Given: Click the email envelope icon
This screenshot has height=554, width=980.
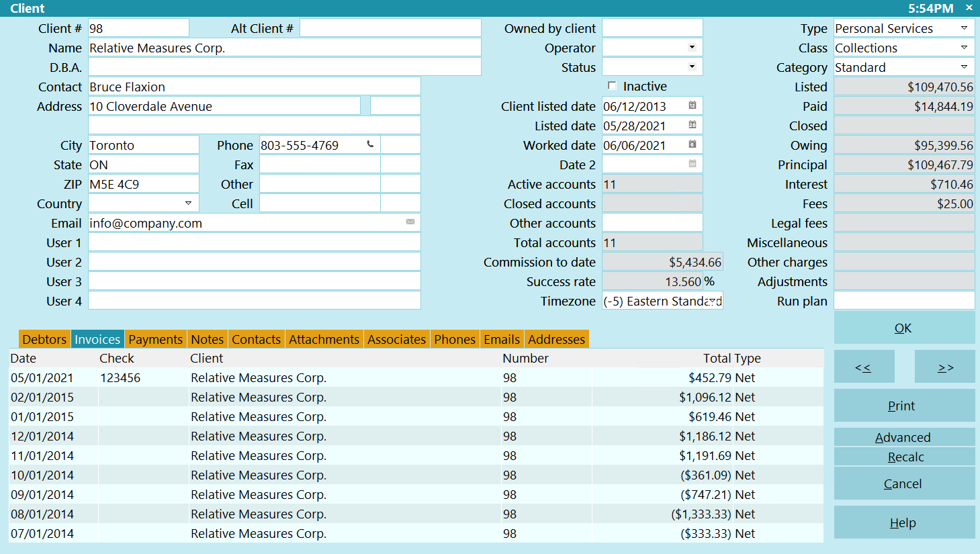Looking at the screenshot, I should pos(410,222).
